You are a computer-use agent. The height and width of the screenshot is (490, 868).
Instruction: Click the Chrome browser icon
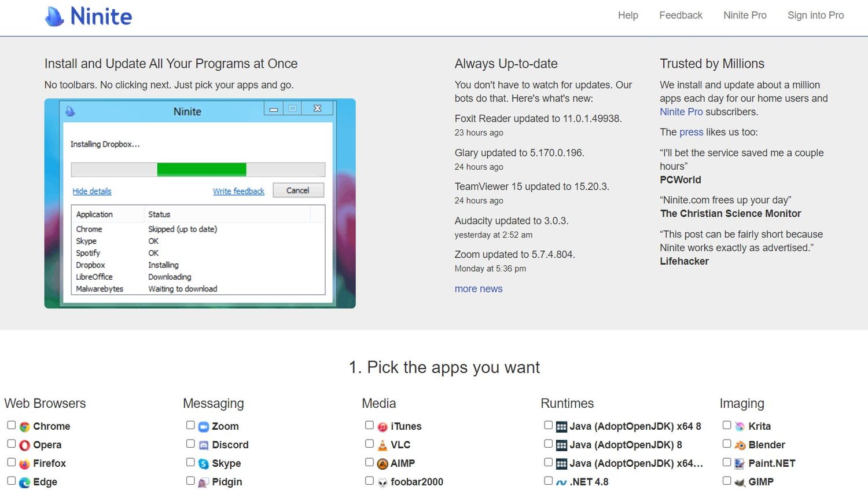[24, 427]
